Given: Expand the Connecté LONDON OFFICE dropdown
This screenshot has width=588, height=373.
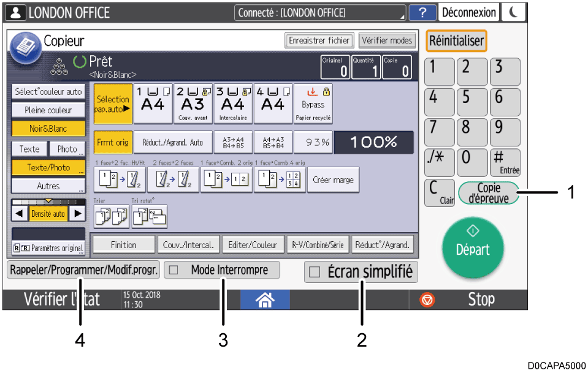Looking at the screenshot, I should 321,13.
